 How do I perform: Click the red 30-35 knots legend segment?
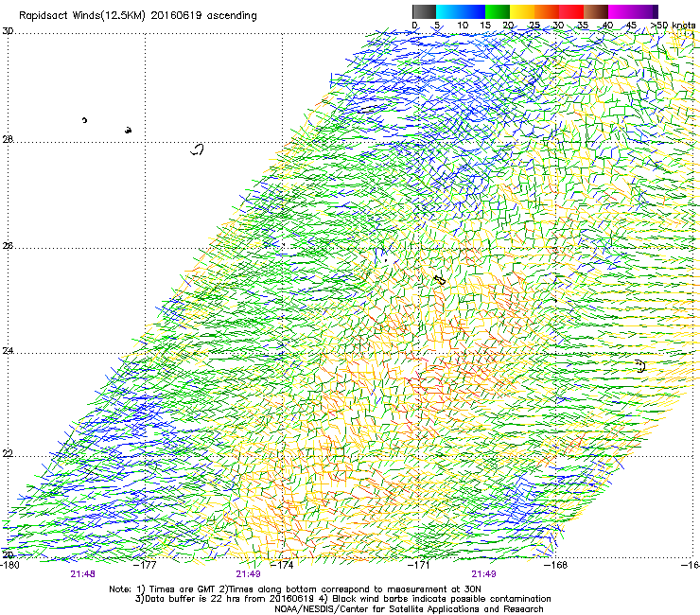pyautogui.click(x=571, y=11)
